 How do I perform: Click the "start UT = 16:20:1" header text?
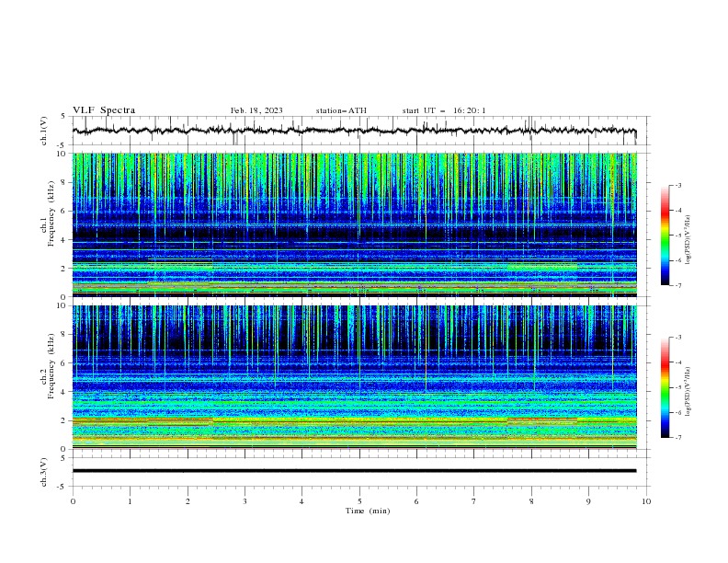coord(444,110)
